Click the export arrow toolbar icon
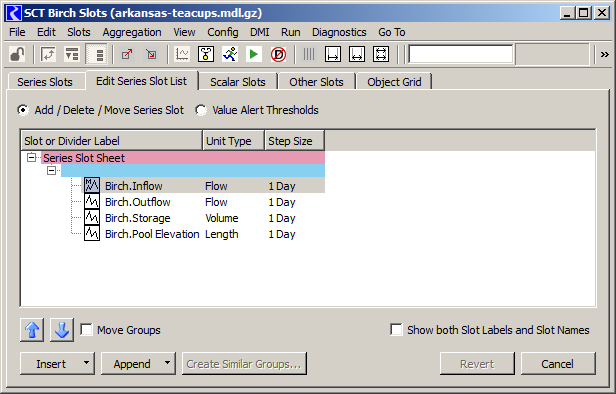Image resolution: width=616 pixels, height=394 pixels. pyautogui.click(x=127, y=54)
